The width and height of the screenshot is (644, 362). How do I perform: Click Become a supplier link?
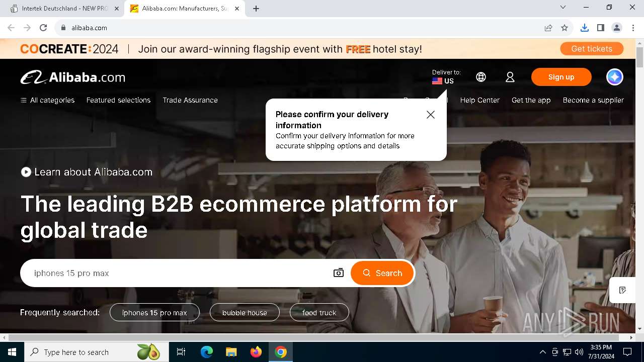(593, 100)
